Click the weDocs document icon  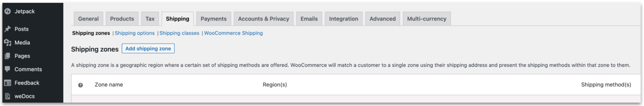click(8, 96)
